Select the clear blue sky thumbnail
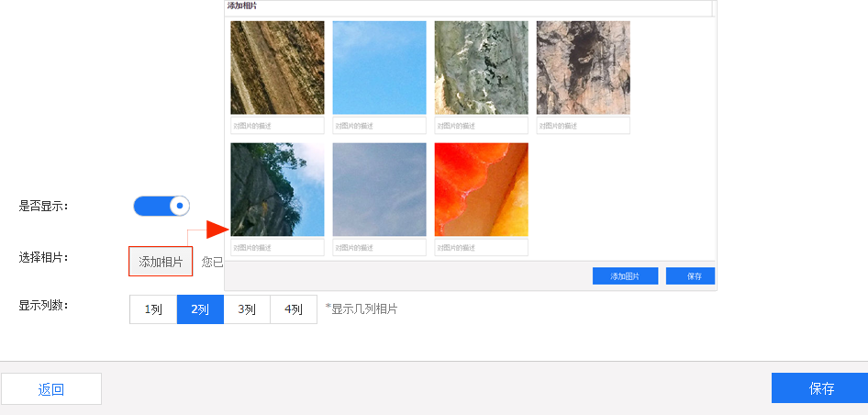Viewport: 868px width, 415px height. click(379, 68)
